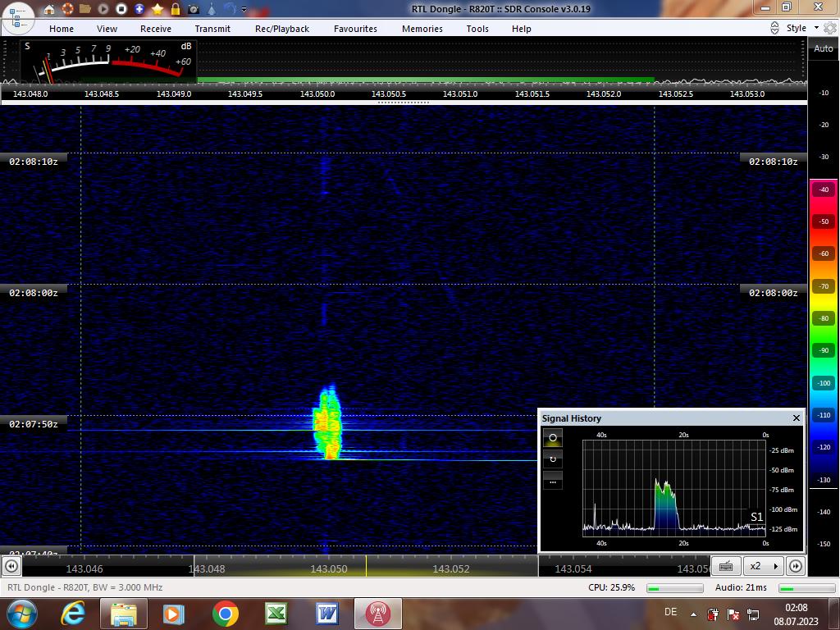This screenshot has width=840, height=630.
Task: Click the 143.050 label on bottom frequency bar
Action: (x=329, y=569)
